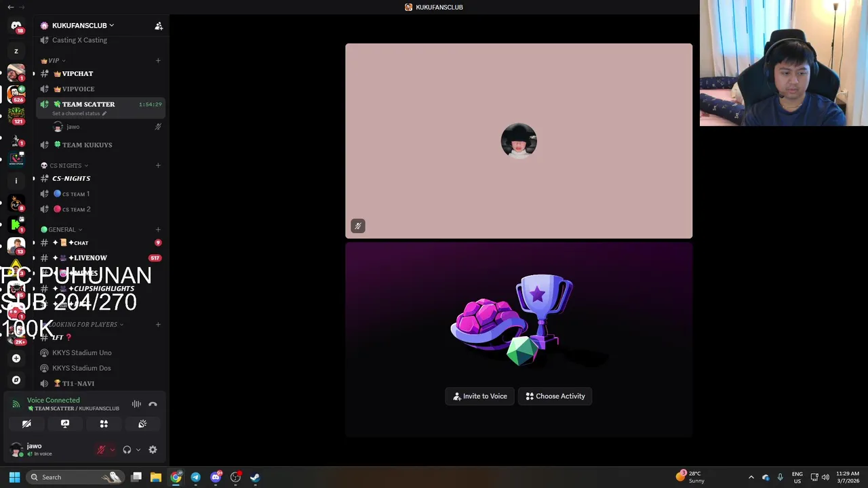Open Discord direct messages home icon

click(x=16, y=26)
